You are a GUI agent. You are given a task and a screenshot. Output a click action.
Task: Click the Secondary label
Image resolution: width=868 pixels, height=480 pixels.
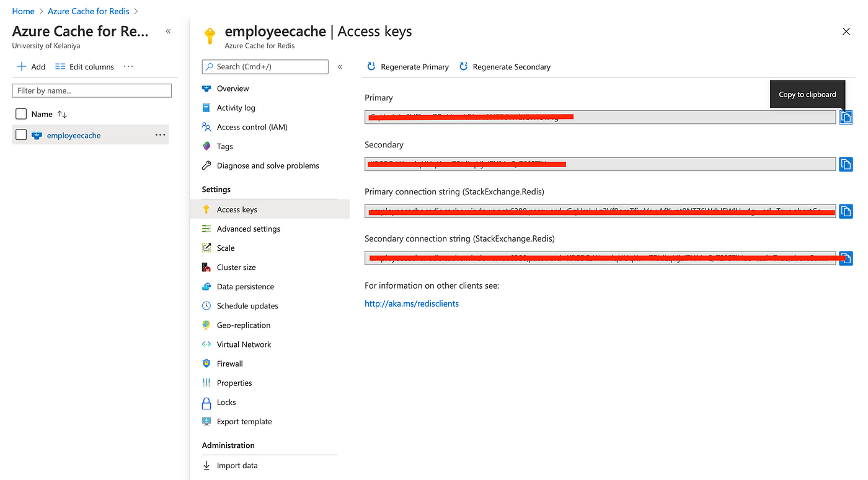384,144
